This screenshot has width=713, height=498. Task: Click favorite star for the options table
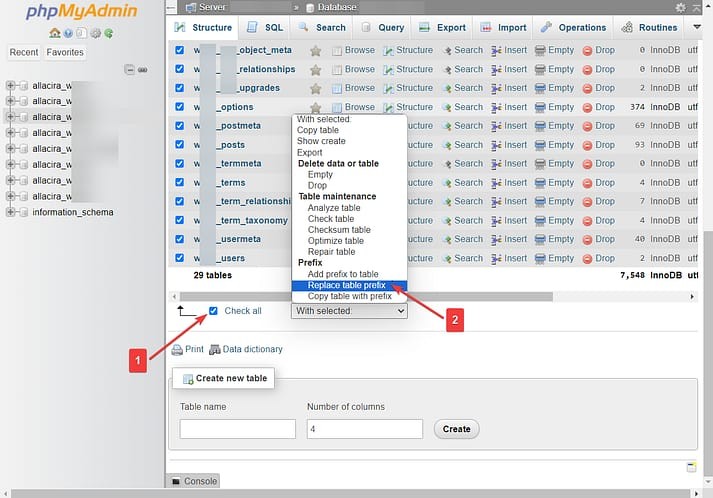click(316, 107)
